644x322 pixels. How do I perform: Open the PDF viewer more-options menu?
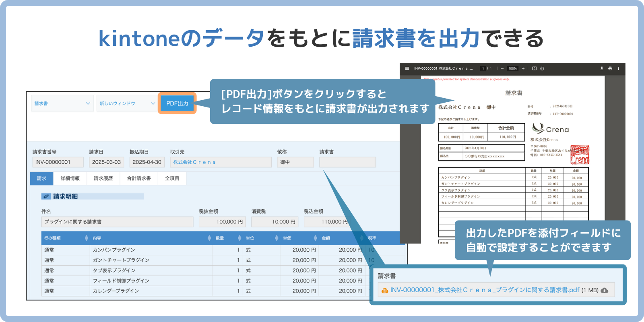tap(619, 68)
